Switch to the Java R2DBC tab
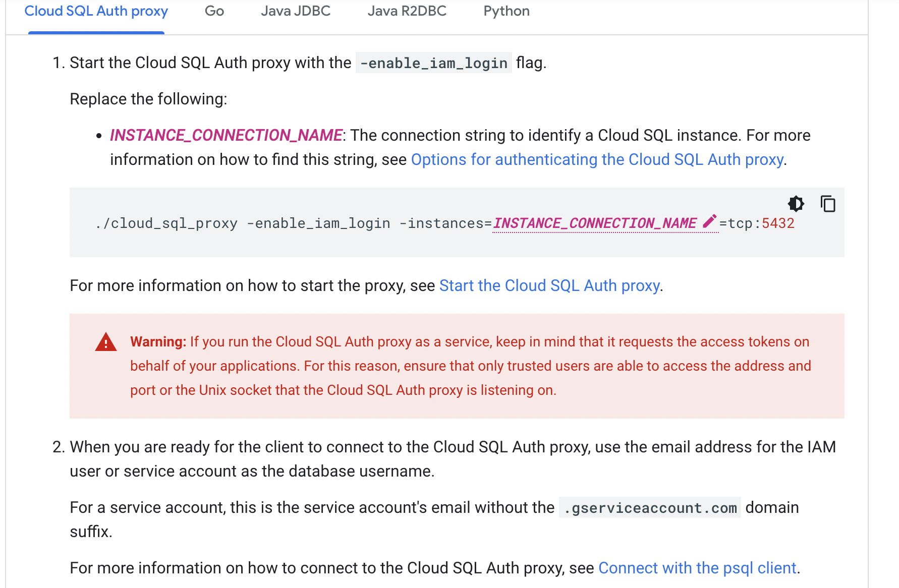 [x=407, y=11]
